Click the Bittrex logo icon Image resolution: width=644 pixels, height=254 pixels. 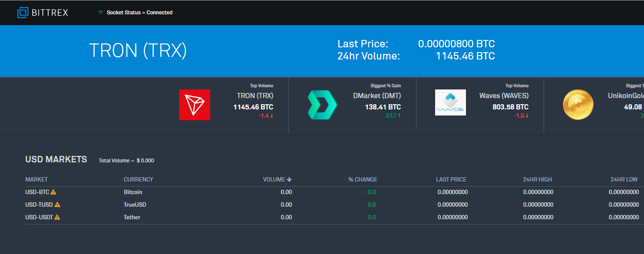pyautogui.click(x=23, y=13)
